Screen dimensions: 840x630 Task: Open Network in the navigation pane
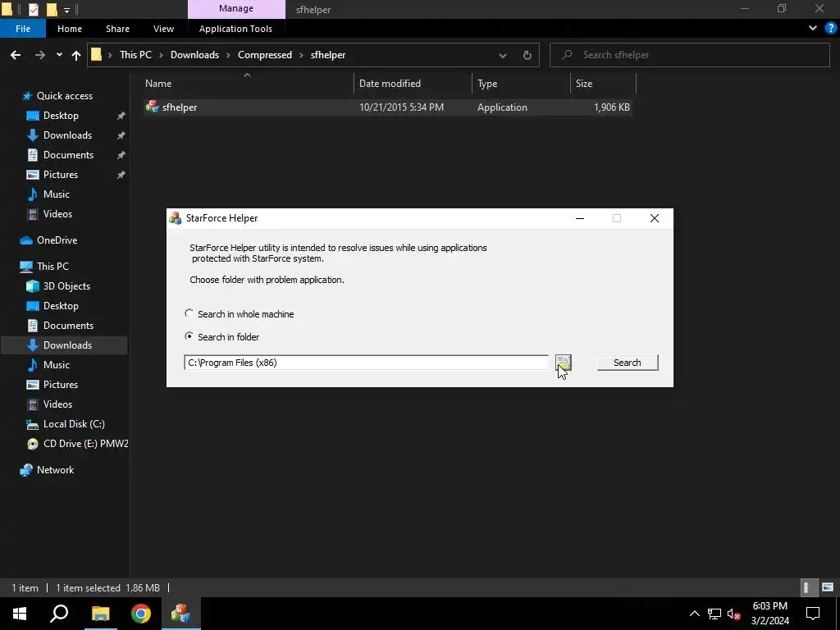[x=55, y=470]
